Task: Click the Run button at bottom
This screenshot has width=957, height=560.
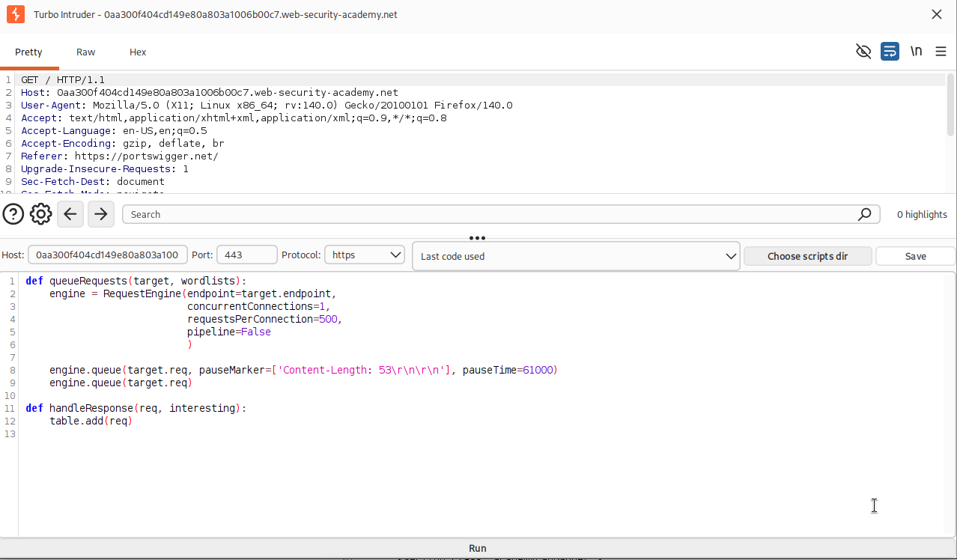Action: pyautogui.click(x=478, y=548)
